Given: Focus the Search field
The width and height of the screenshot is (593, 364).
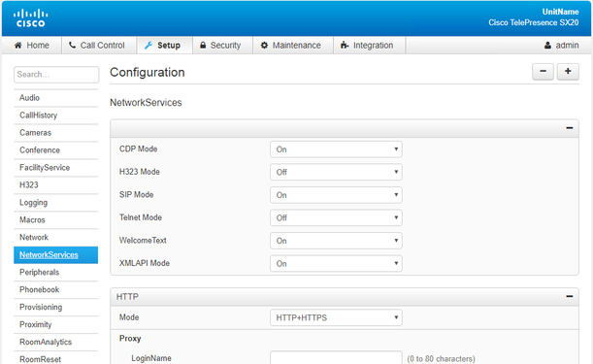Looking at the screenshot, I should click(56, 75).
